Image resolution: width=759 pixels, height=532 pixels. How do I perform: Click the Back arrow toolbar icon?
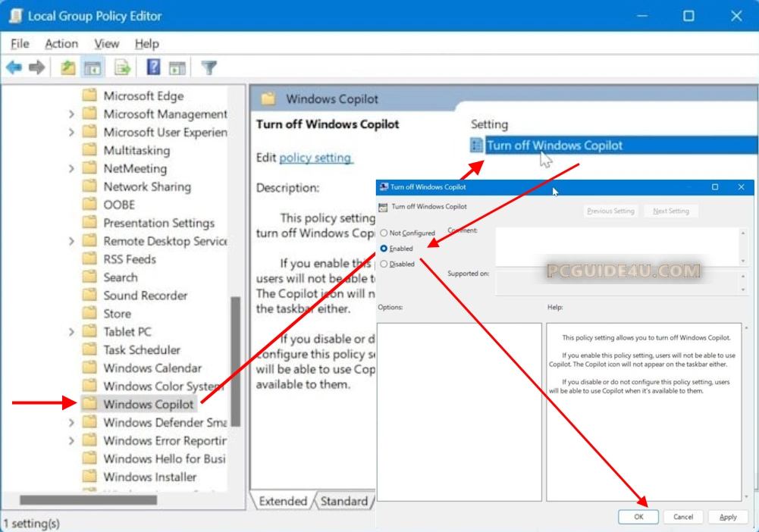[x=14, y=68]
